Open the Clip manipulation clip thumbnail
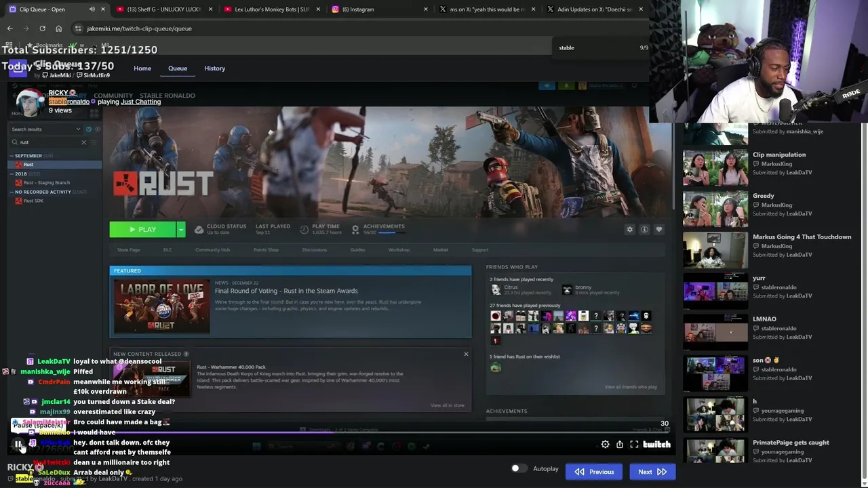 pyautogui.click(x=715, y=167)
